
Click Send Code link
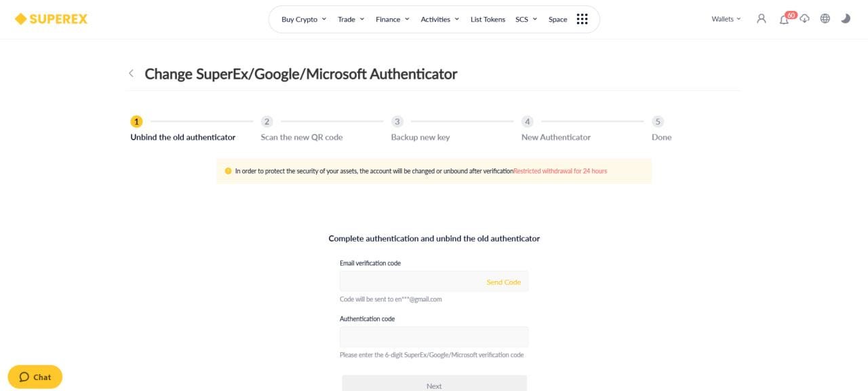(x=503, y=282)
